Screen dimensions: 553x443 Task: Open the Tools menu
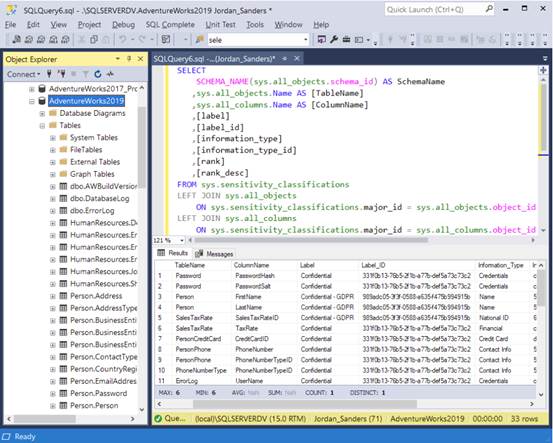pos(255,24)
